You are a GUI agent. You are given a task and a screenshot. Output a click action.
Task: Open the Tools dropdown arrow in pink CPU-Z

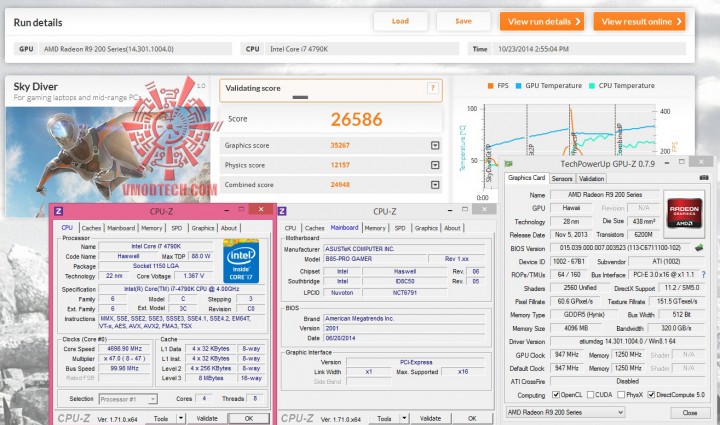[x=181, y=418]
